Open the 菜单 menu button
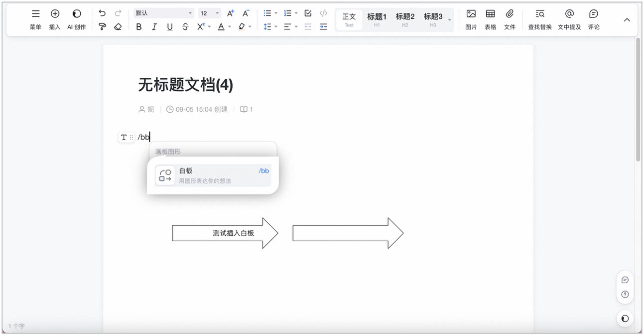This screenshot has height=336, width=644. 35,20
